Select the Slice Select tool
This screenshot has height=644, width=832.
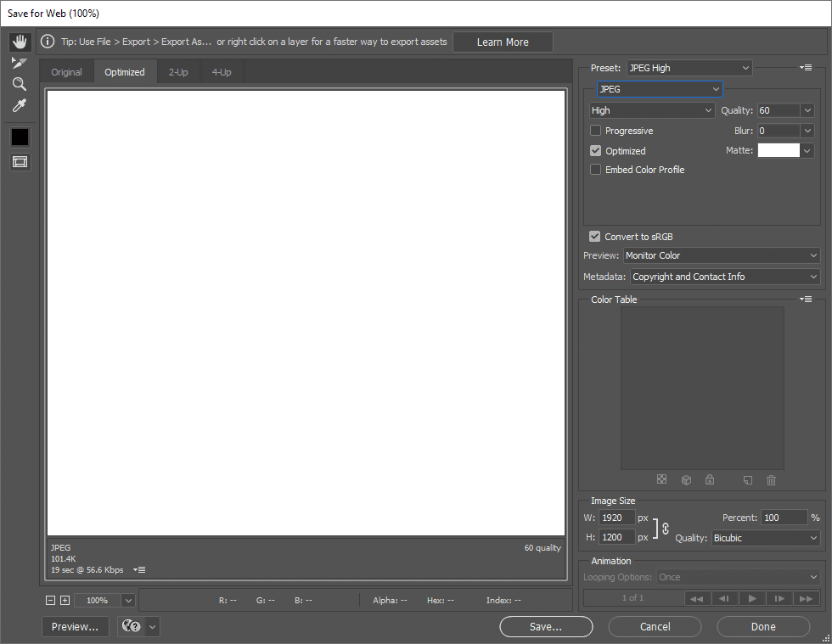pyautogui.click(x=20, y=61)
